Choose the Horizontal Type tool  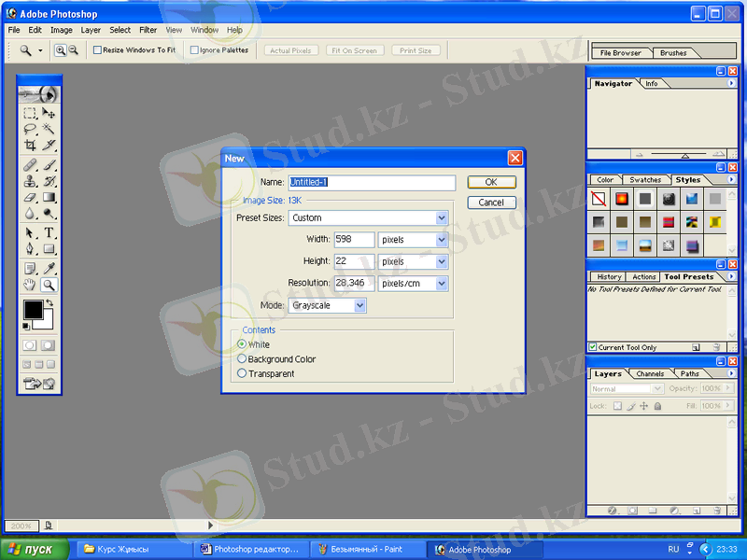[49, 232]
